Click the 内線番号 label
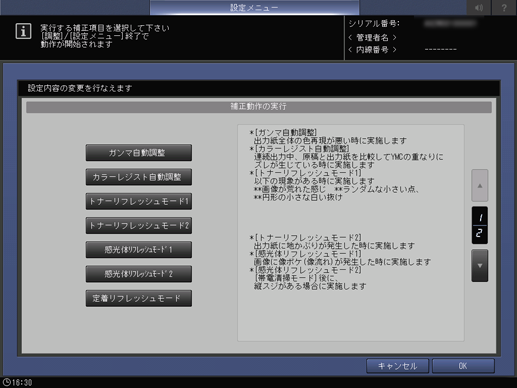Viewport: 517px width, 388px height. 372,50
